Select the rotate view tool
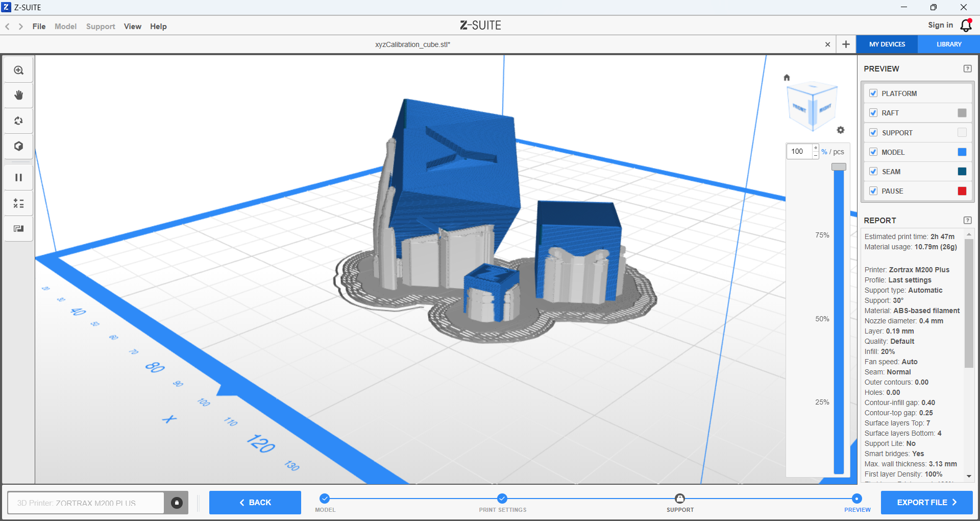This screenshot has width=980, height=521. pos(19,121)
